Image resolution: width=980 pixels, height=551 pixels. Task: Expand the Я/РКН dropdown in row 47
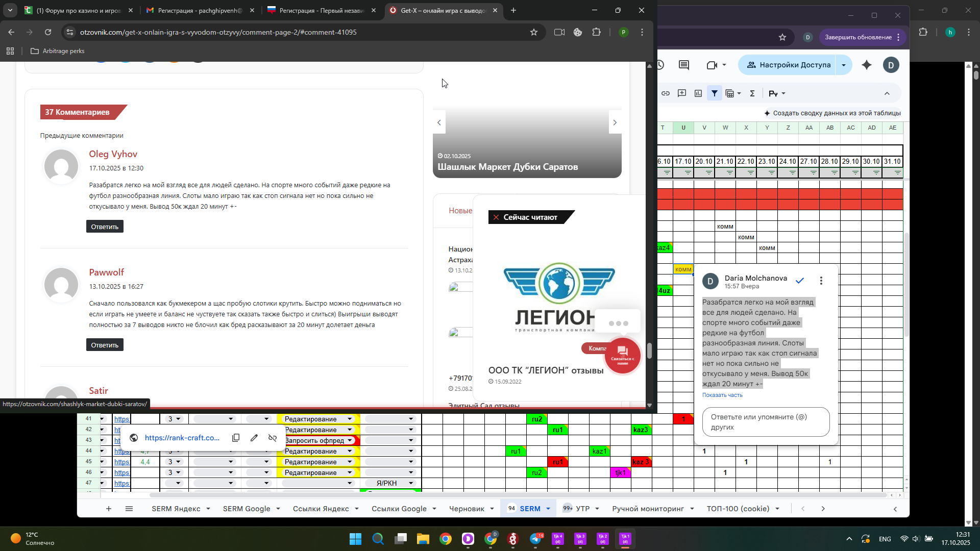[411, 483]
